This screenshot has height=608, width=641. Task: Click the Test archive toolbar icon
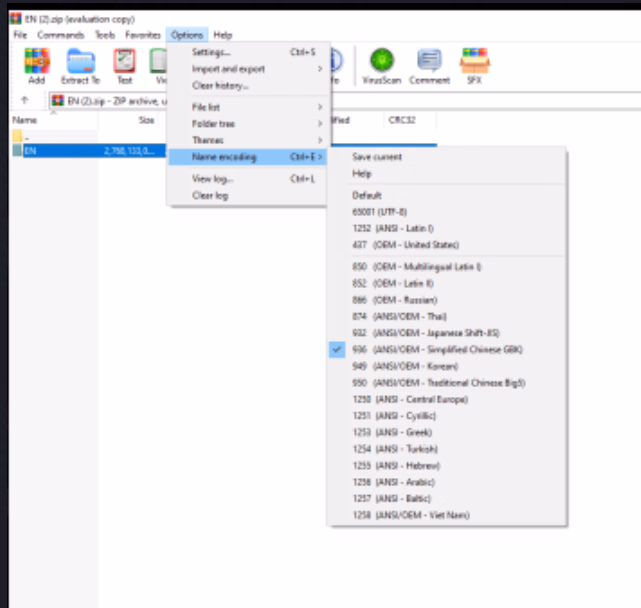124,65
